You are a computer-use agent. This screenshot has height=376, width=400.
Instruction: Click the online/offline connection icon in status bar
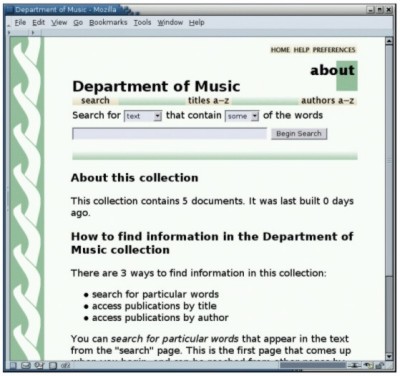[354, 366]
